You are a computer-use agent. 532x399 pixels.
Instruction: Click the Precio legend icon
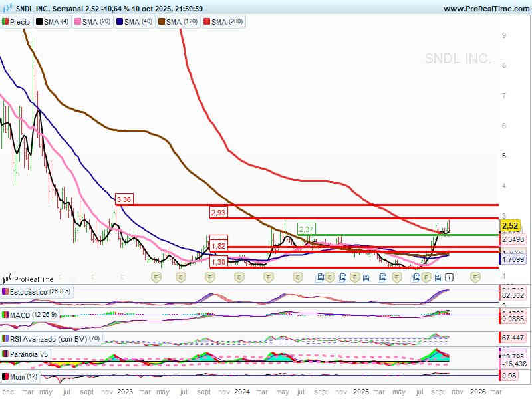coord(5,22)
